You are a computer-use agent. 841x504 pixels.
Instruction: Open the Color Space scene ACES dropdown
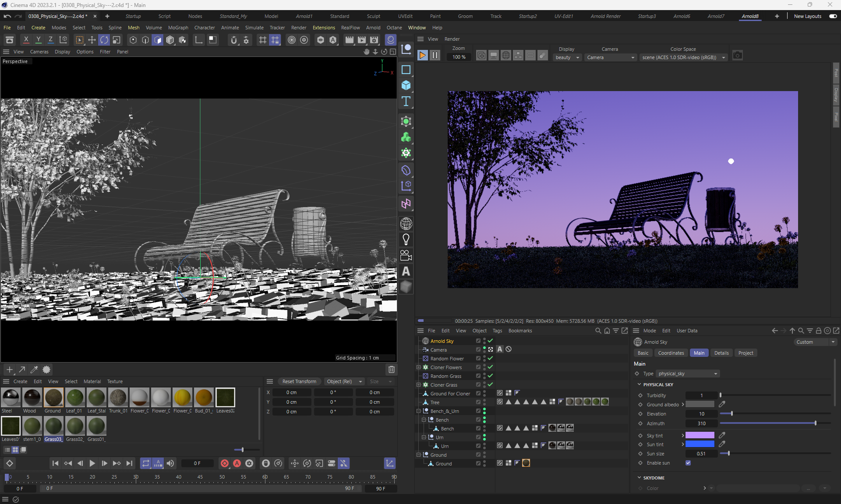click(683, 57)
